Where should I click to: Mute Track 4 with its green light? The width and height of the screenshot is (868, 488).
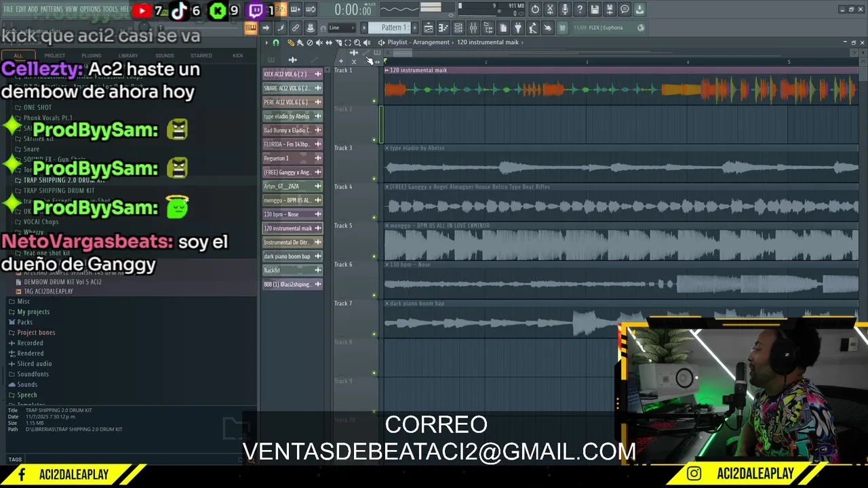[x=374, y=218]
